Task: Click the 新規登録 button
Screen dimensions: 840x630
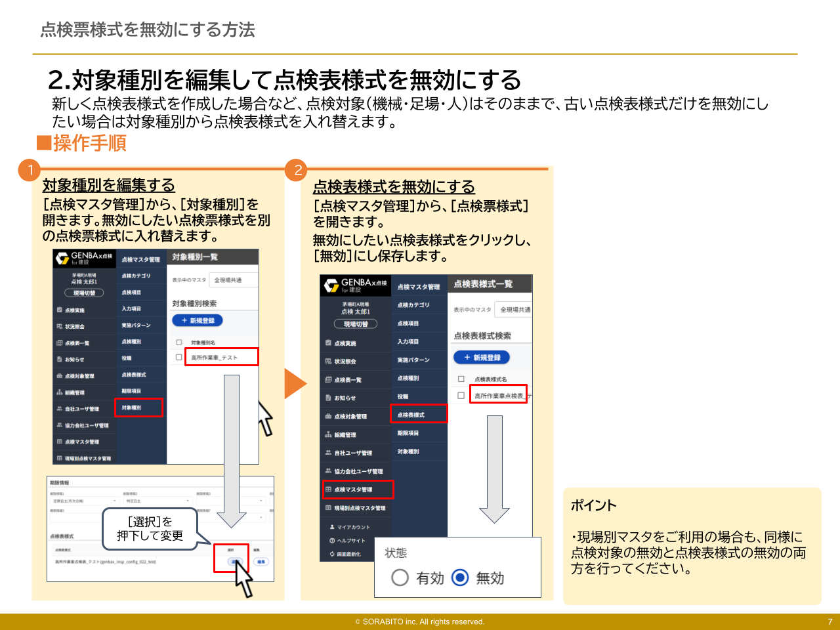Action: 197,320
